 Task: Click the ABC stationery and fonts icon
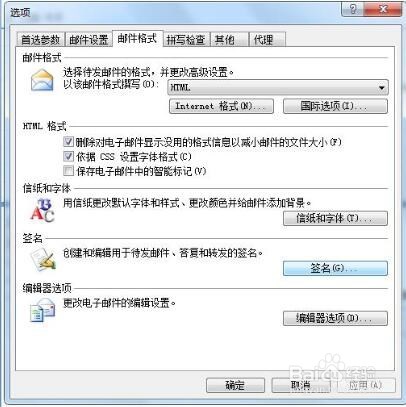42,210
